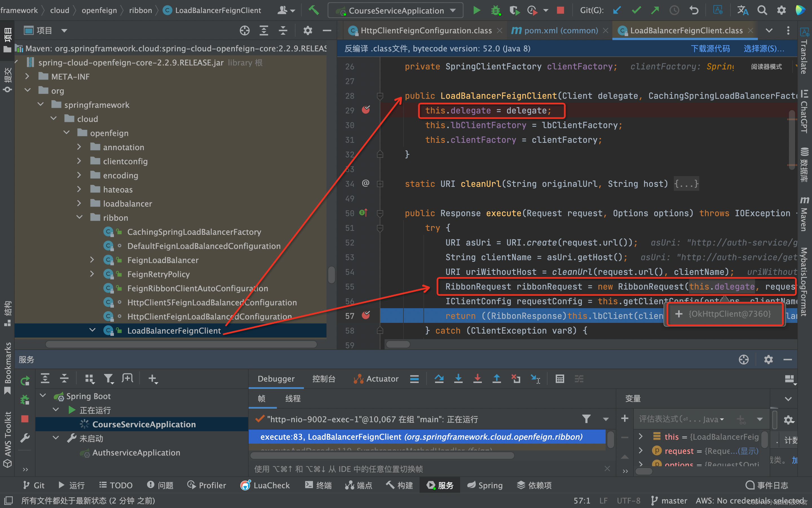Open thread selector dropdown in frames panel

click(606, 419)
